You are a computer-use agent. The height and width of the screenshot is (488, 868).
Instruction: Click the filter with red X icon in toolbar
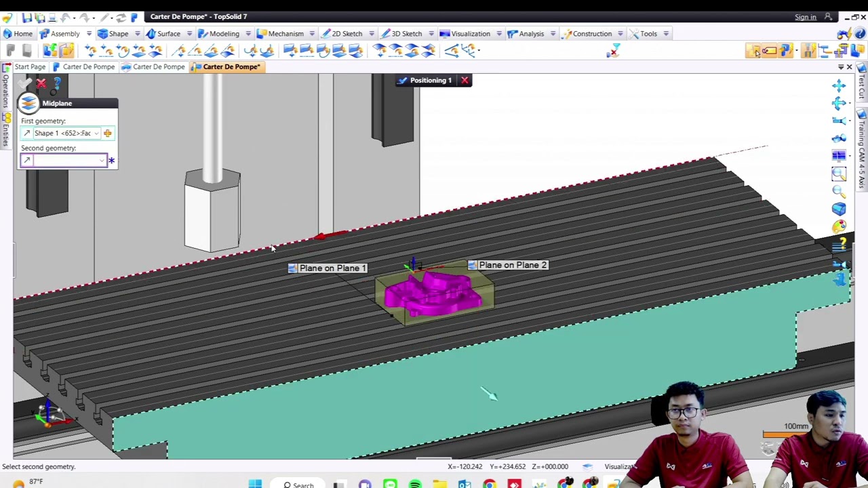coord(614,51)
